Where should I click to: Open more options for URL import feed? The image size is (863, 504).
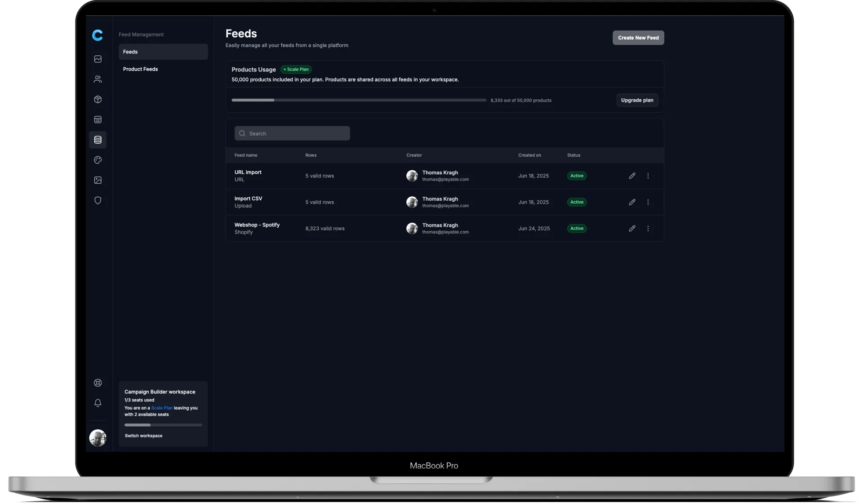click(x=648, y=176)
